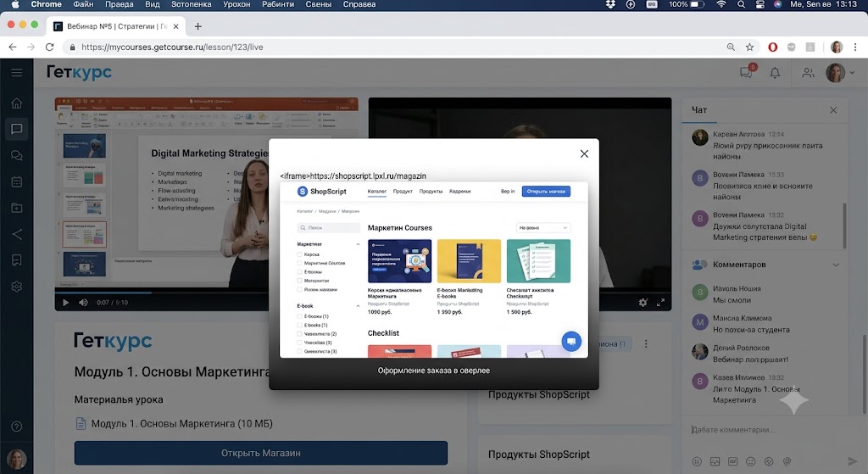
Task: Open the settings gear in the sidebar
Action: tap(17, 287)
